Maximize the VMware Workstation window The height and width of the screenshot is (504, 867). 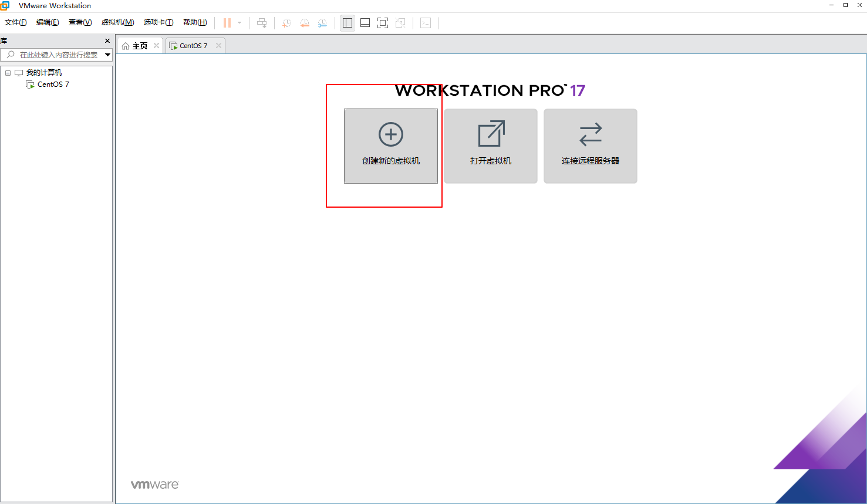pyautogui.click(x=845, y=5)
